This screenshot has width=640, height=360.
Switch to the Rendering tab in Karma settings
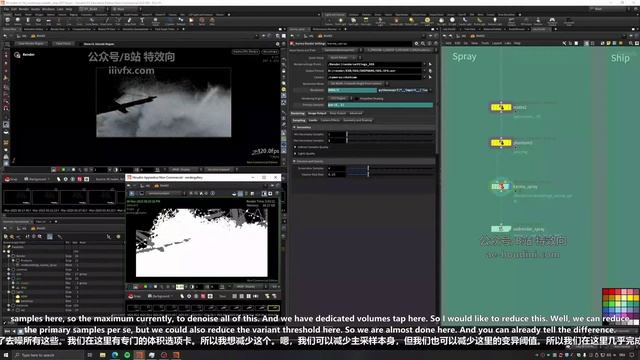298,113
